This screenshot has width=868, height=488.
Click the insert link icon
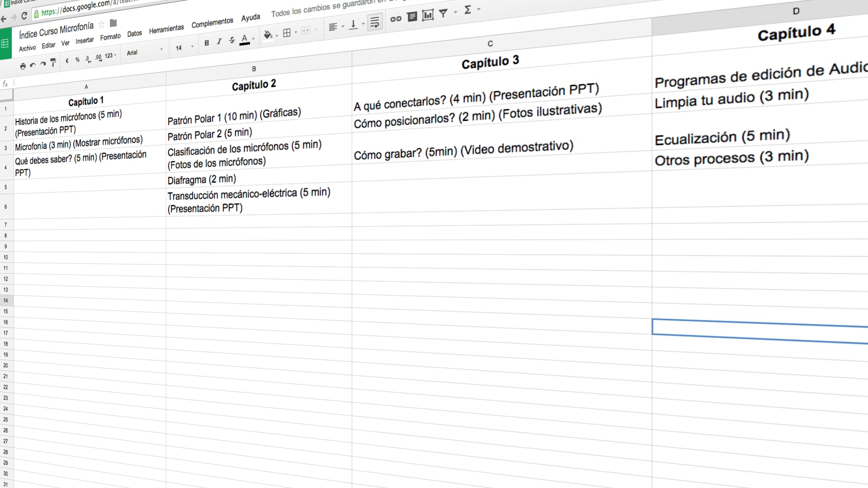pos(396,19)
